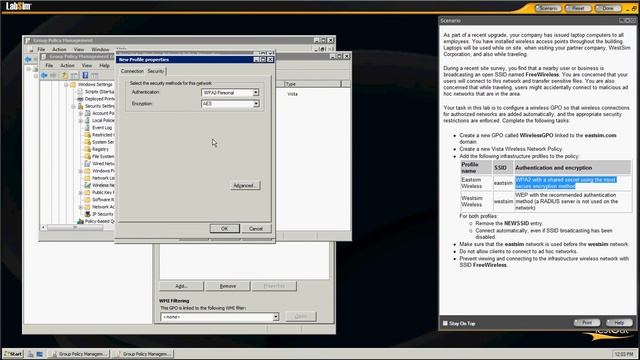
Task: Open Window menu in rear Group Policy Management
Action: pyautogui.click(x=100, y=49)
